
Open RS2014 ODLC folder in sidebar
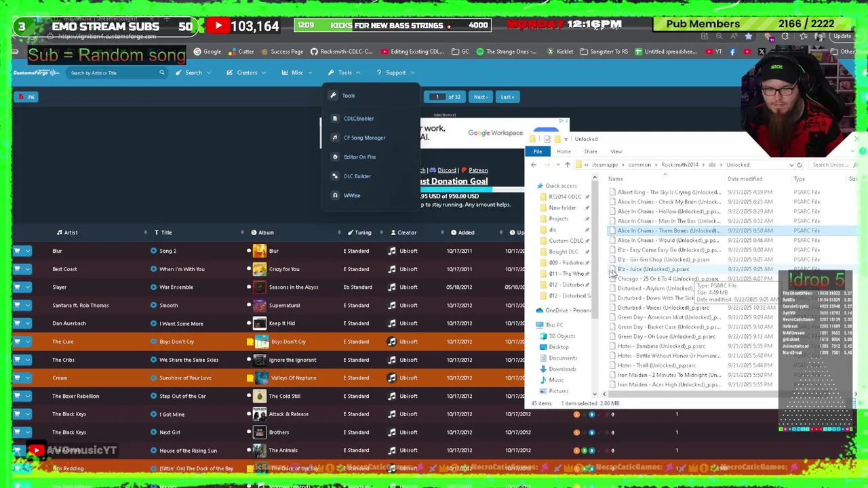[x=565, y=197]
